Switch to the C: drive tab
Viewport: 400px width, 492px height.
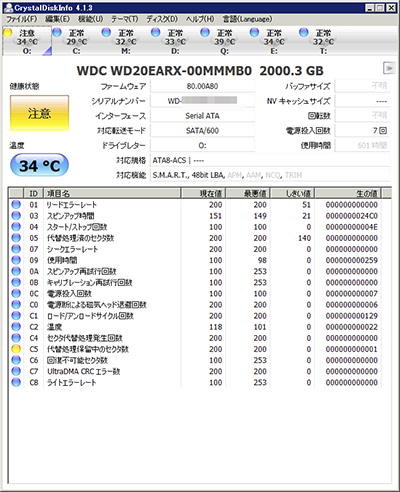point(76,42)
